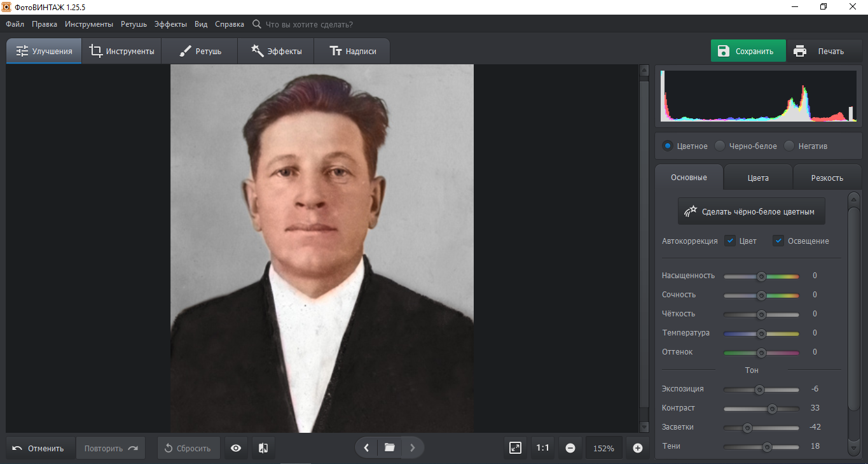This screenshot has height=464, width=868.
Task: Open the folder browse icon
Action: click(390, 448)
